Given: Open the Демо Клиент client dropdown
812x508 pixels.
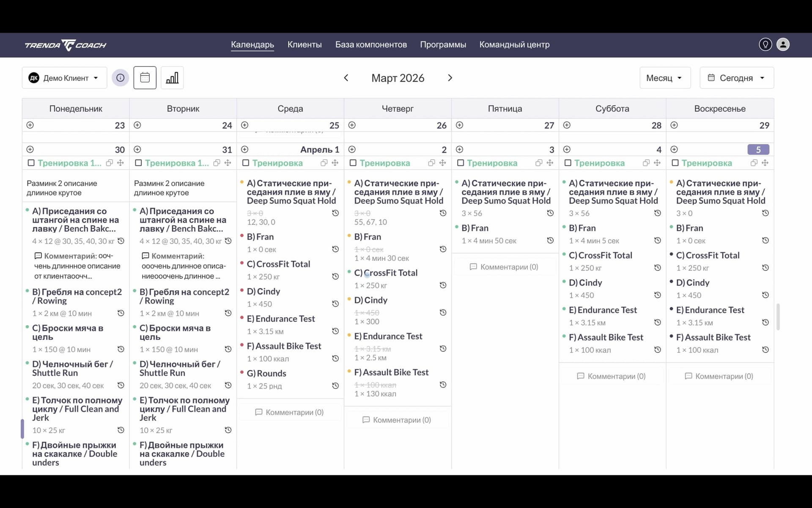Looking at the screenshot, I should 64,78.
